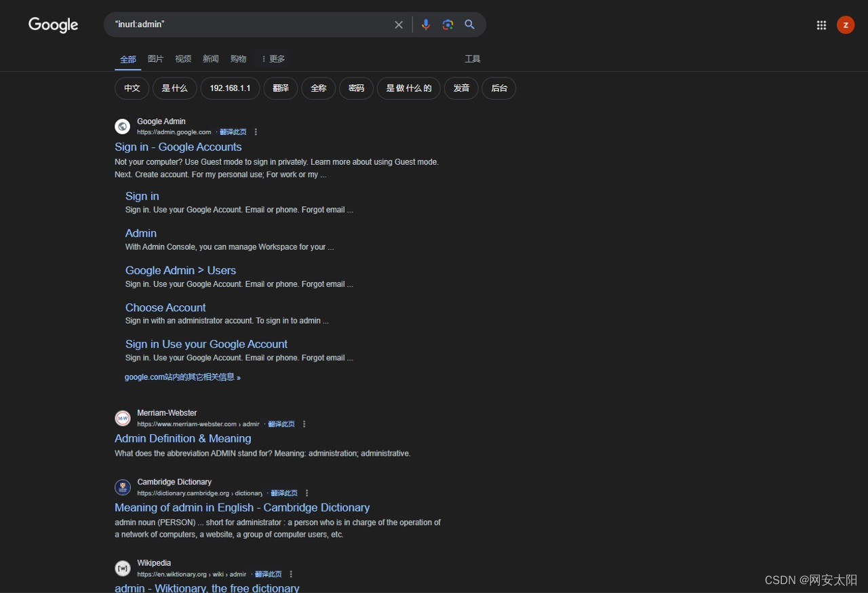The image size is (868, 593).
Task: Click the Google logo
Action: (54, 25)
